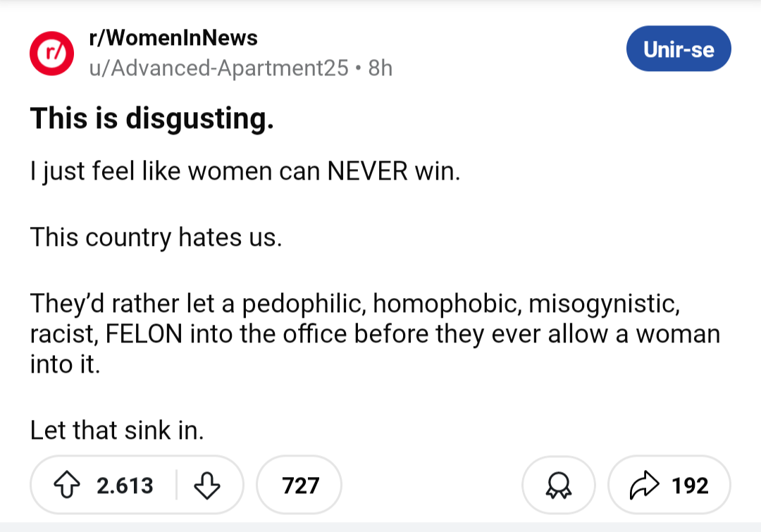Click the "women can NEVER win" line
Screen dimensions: 761x532
[245, 171]
